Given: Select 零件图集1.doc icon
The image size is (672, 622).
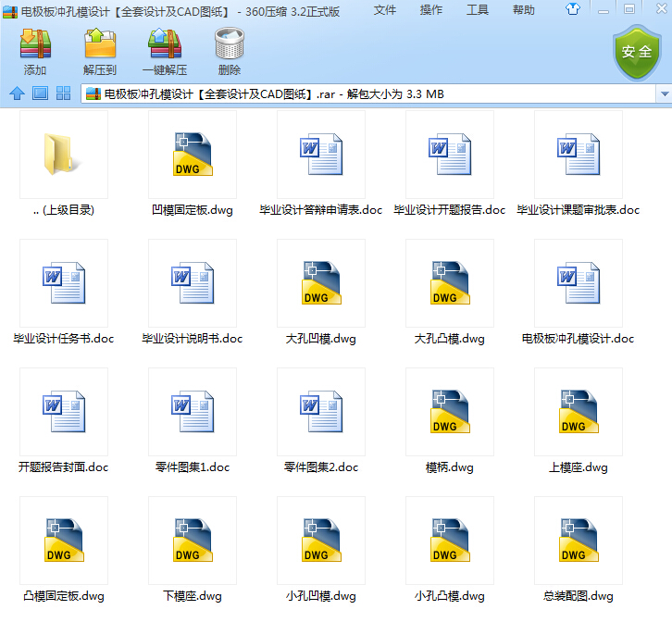Looking at the screenshot, I should pyautogui.click(x=193, y=412).
